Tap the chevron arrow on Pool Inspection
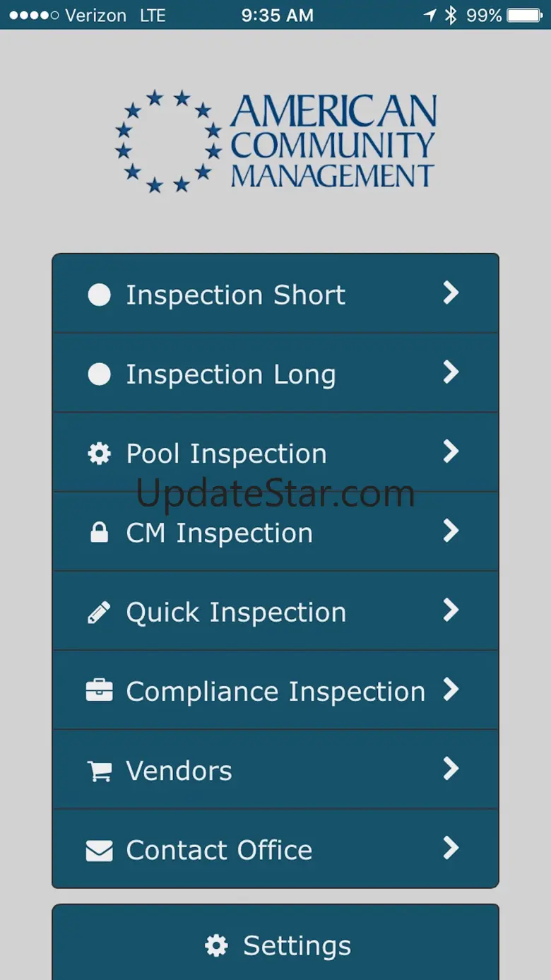The image size is (551, 980). tap(451, 451)
